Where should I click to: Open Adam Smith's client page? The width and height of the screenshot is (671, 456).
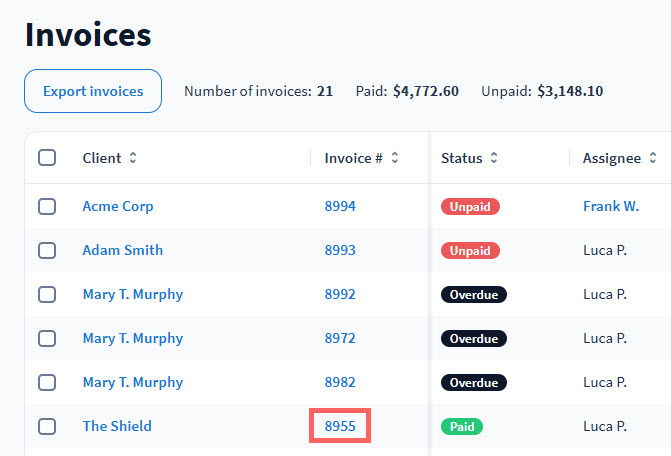[122, 250]
